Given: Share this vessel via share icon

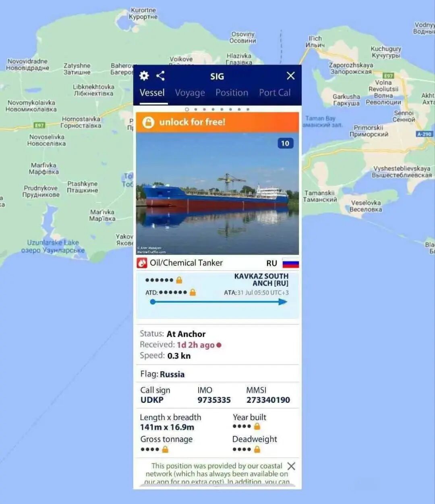Looking at the screenshot, I should pos(160,76).
